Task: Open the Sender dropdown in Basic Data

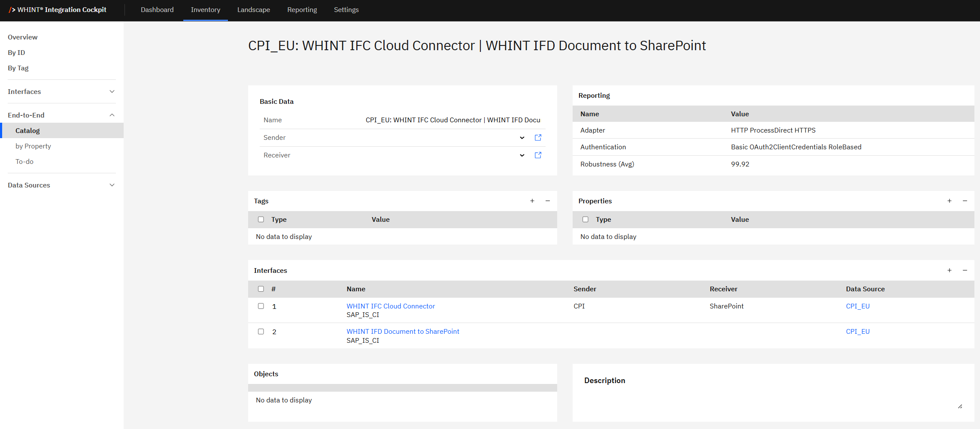Action: [522, 138]
